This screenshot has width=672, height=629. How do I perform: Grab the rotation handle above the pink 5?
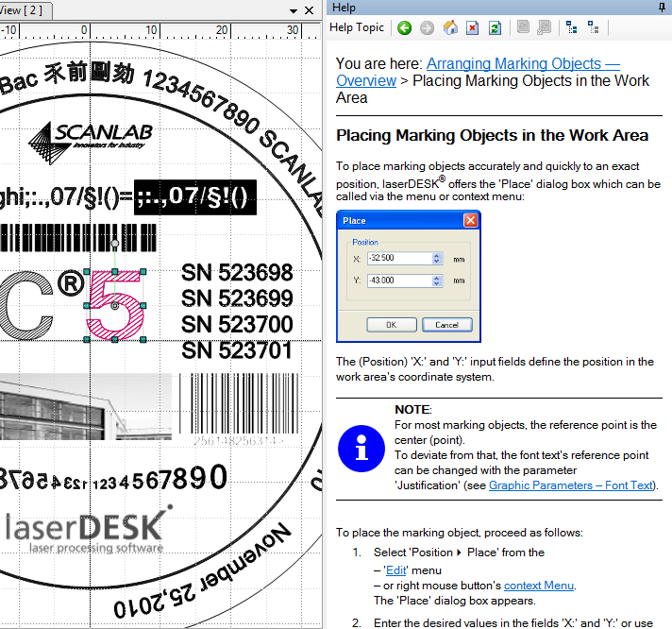[114, 244]
